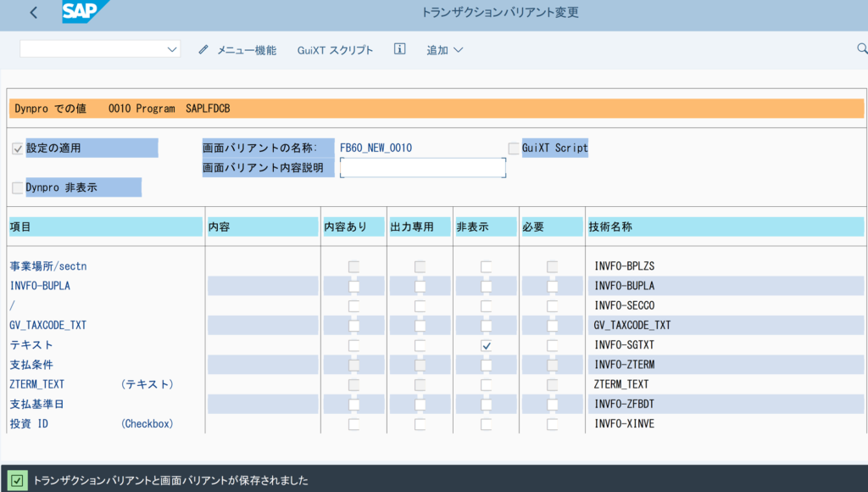Open the command field dropdown
The height and width of the screenshot is (492, 868).
pyautogui.click(x=172, y=49)
